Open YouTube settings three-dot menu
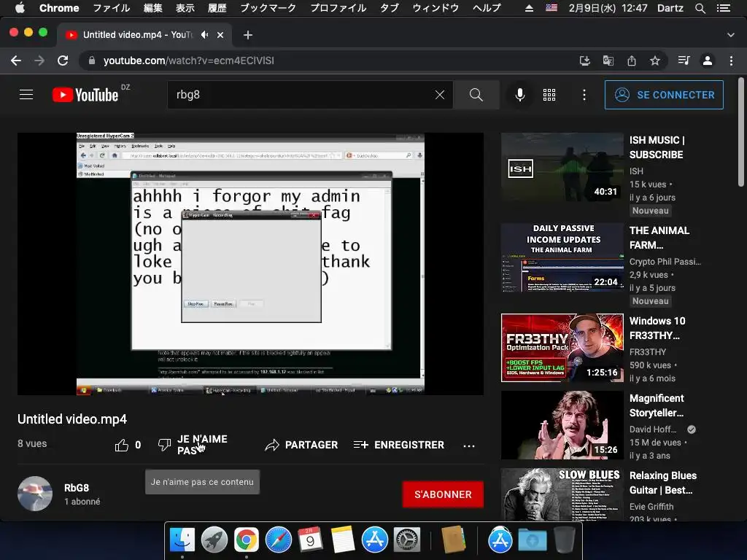Image resolution: width=747 pixels, height=560 pixels. (x=584, y=95)
